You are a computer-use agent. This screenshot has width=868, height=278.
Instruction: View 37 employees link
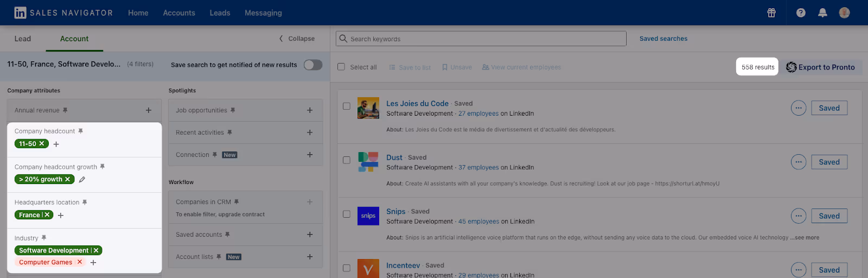pyautogui.click(x=478, y=167)
